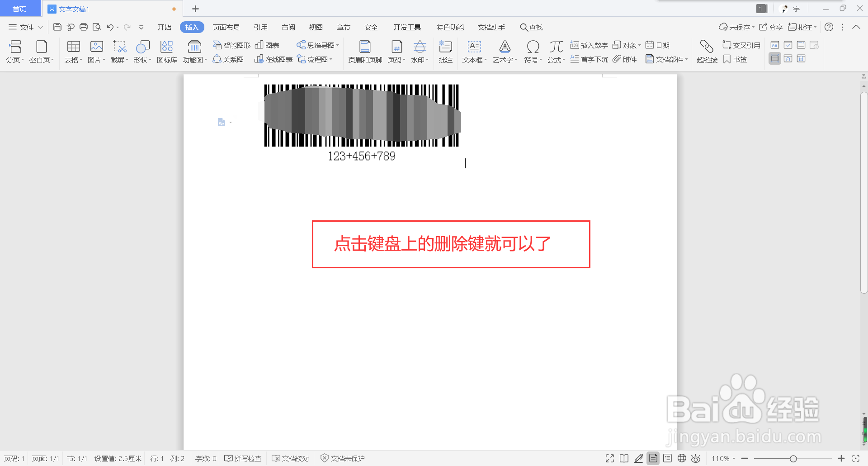Click zoom out minus button

(745, 458)
